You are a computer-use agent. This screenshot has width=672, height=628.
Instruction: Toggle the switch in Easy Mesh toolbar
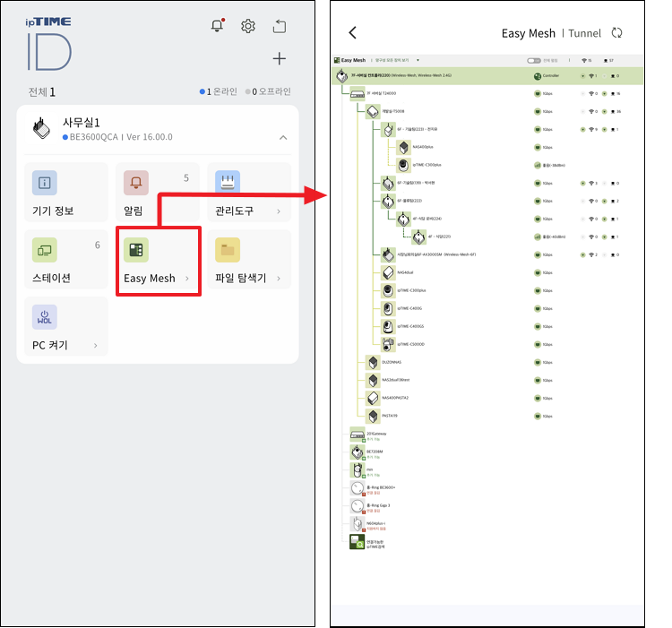[534, 60]
